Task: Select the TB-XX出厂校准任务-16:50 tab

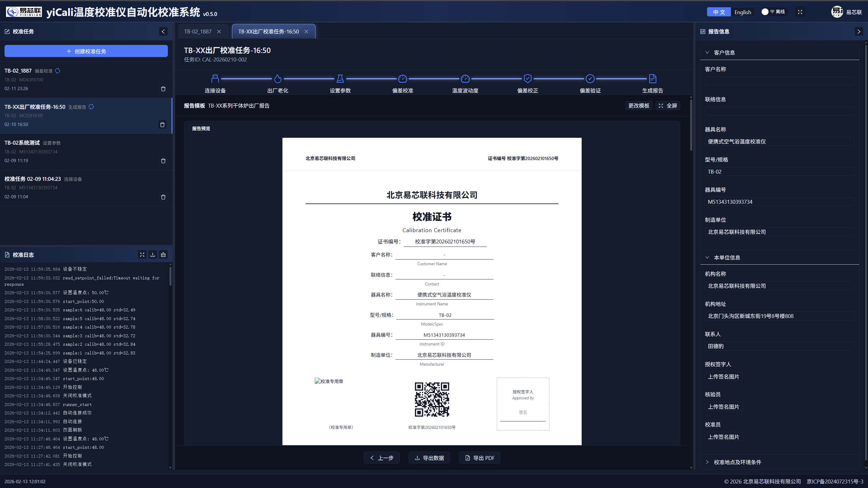Action: 269,31
